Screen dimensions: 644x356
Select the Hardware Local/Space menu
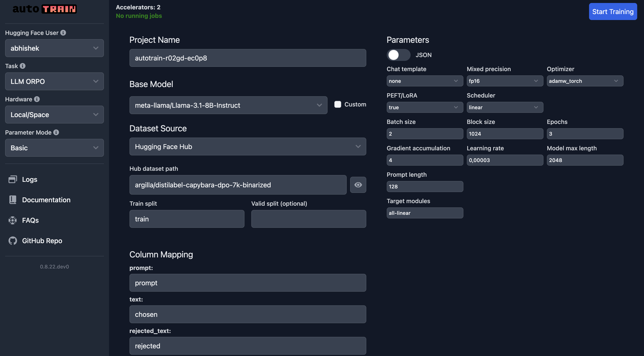[54, 114]
